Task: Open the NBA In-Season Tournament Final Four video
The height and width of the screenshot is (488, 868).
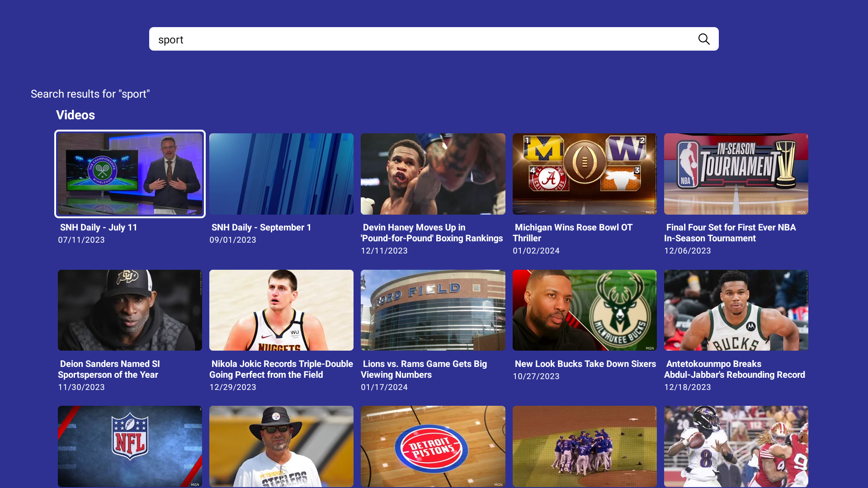Action: 736,174
